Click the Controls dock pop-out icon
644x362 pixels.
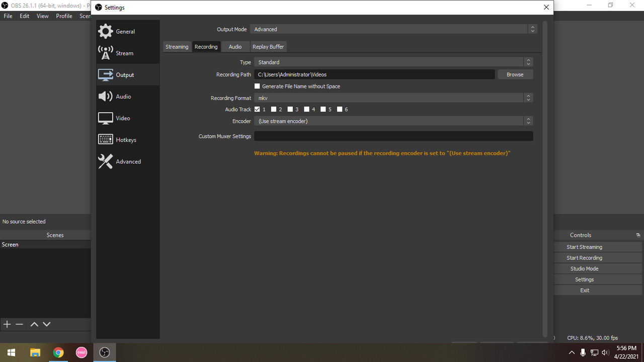point(638,235)
